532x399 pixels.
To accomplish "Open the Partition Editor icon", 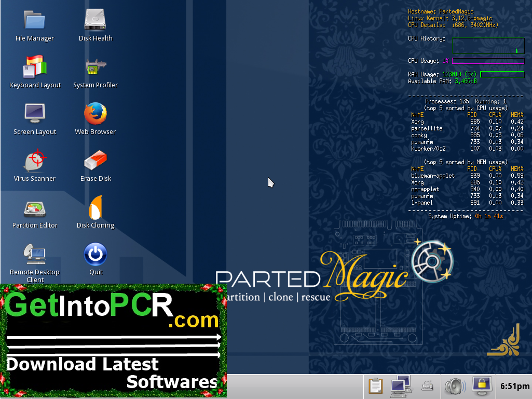I will click(x=35, y=209).
